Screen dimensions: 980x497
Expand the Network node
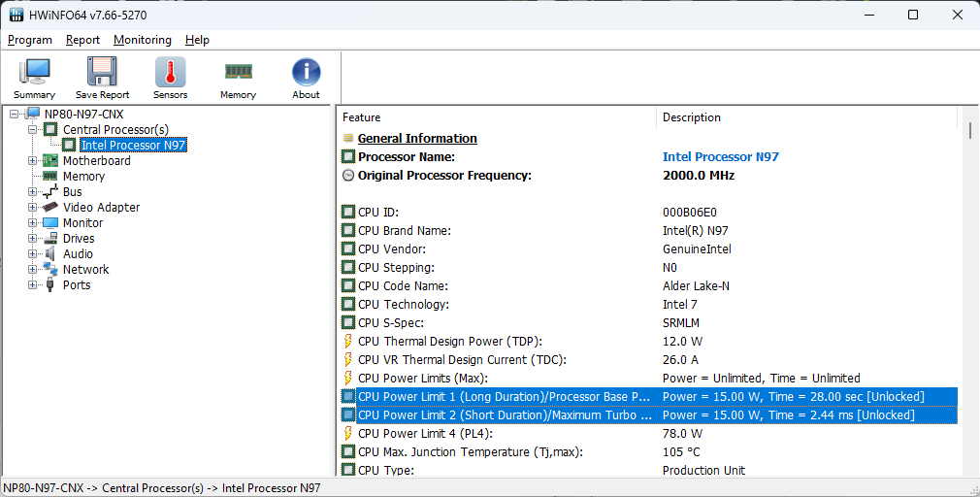(32, 270)
